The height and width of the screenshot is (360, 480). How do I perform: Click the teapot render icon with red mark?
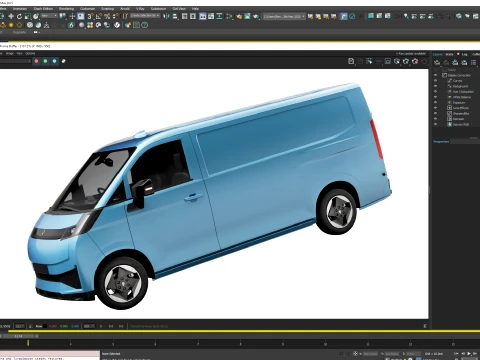coord(415,61)
